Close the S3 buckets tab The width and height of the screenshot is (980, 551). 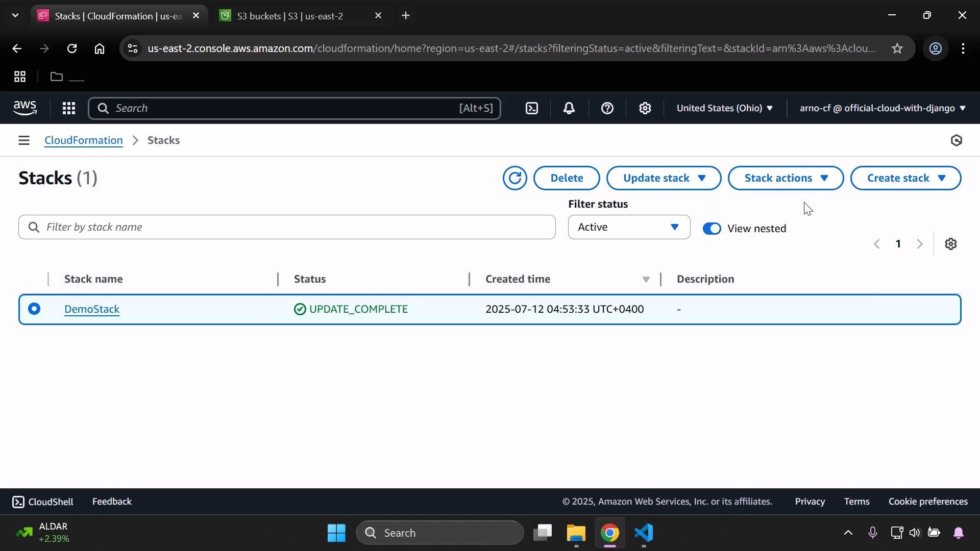(x=378, y=16)
